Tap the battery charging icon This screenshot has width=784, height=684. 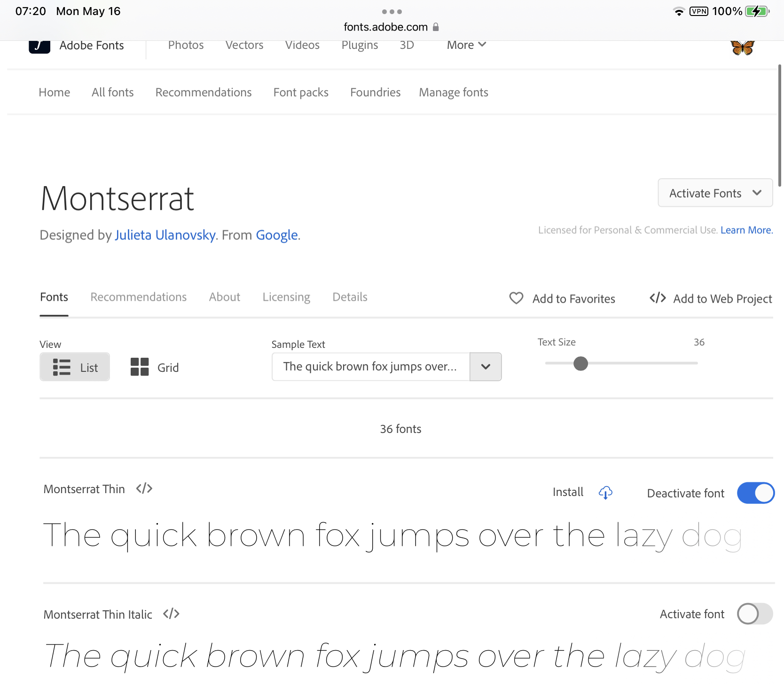click(757, 11)
